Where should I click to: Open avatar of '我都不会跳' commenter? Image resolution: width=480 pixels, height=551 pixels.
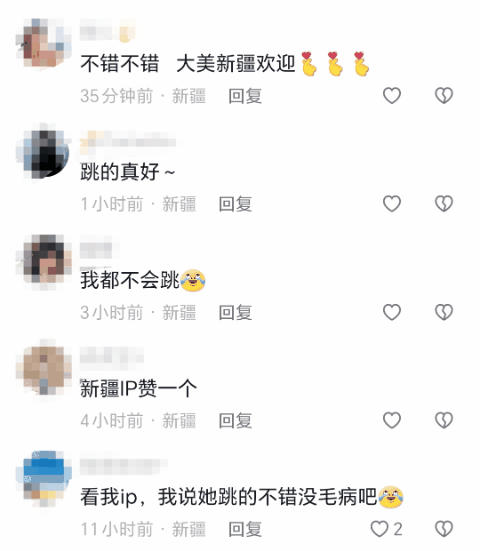(x=44, y=261)
